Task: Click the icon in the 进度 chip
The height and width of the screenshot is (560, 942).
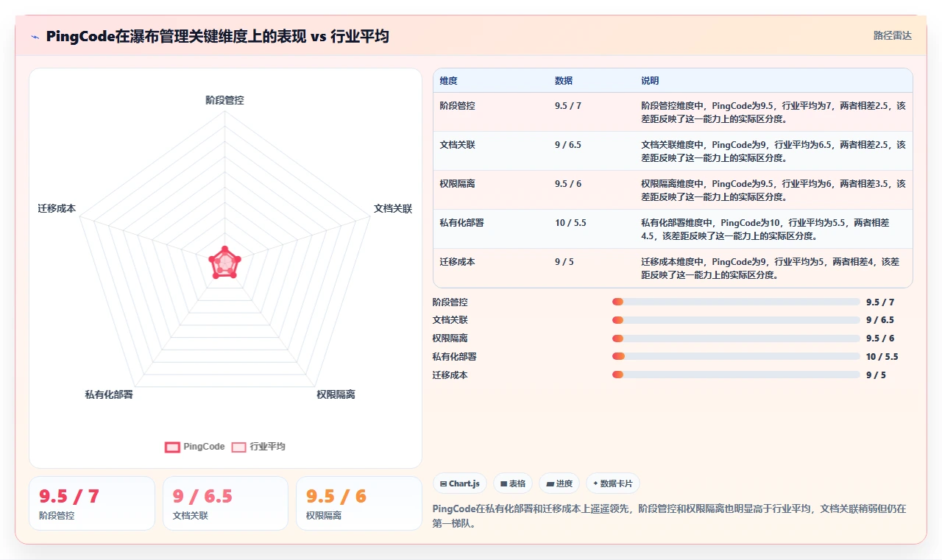Action: (550, 483)
